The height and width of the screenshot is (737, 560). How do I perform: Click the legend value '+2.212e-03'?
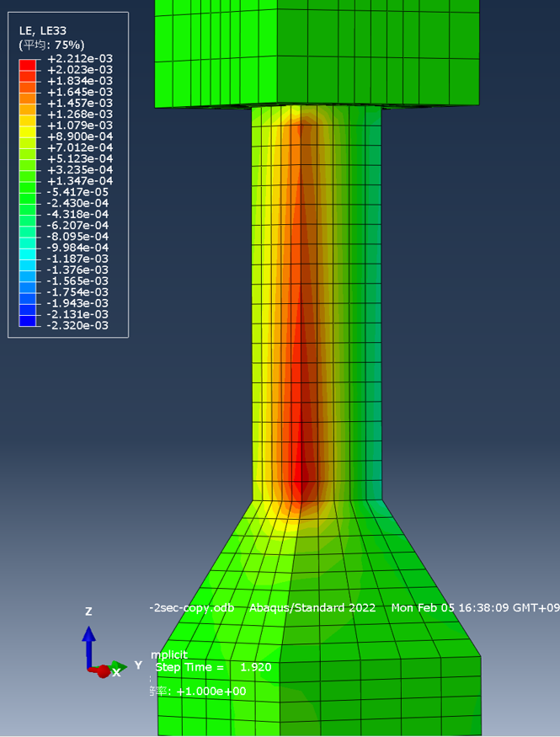point(80,59)
